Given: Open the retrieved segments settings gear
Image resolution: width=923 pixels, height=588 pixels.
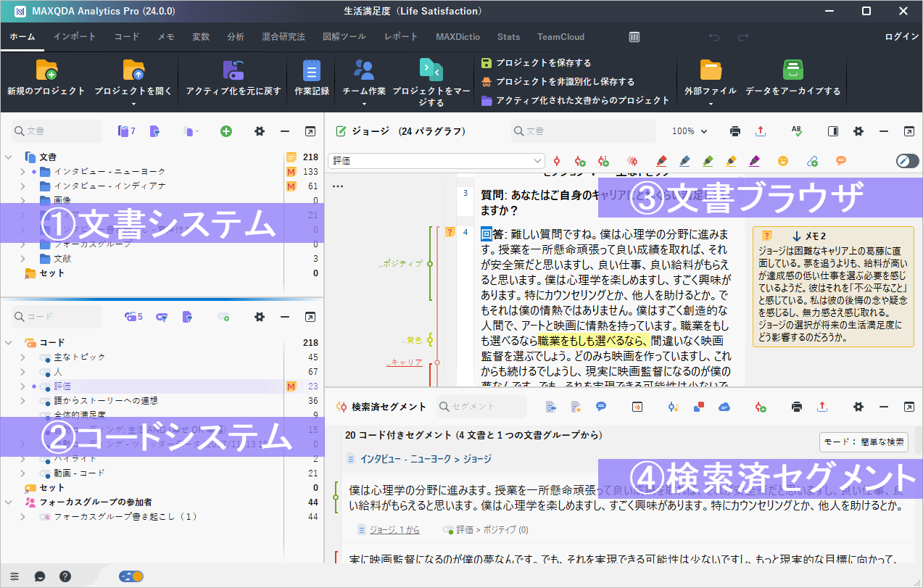Looking at the screenshot, I should (x=858, y=407).
